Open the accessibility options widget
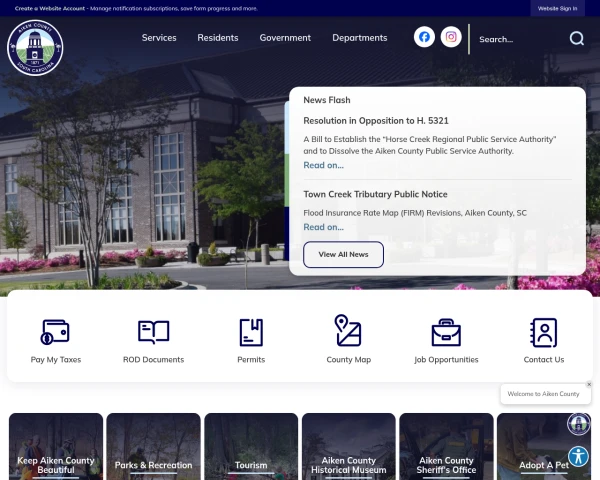 [x=578, y=457]
